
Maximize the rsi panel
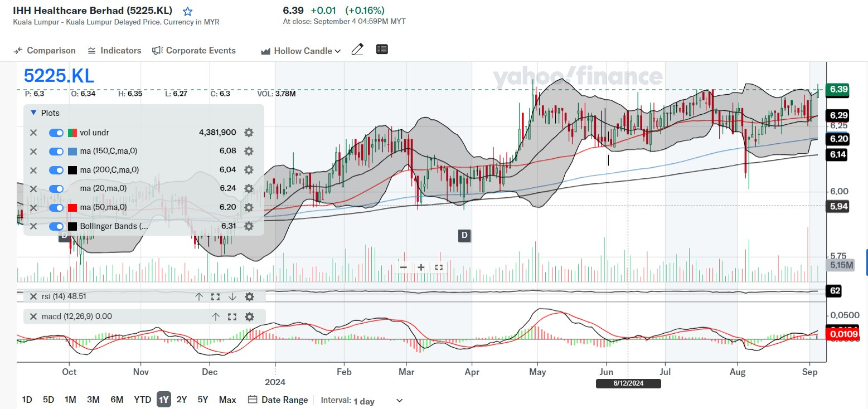[215, 296]
